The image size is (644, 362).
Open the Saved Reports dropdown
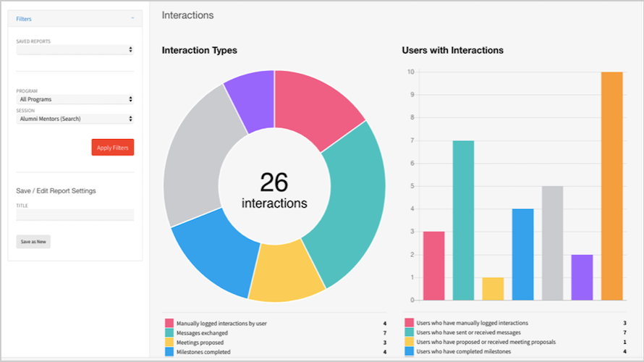pos(75,50)
